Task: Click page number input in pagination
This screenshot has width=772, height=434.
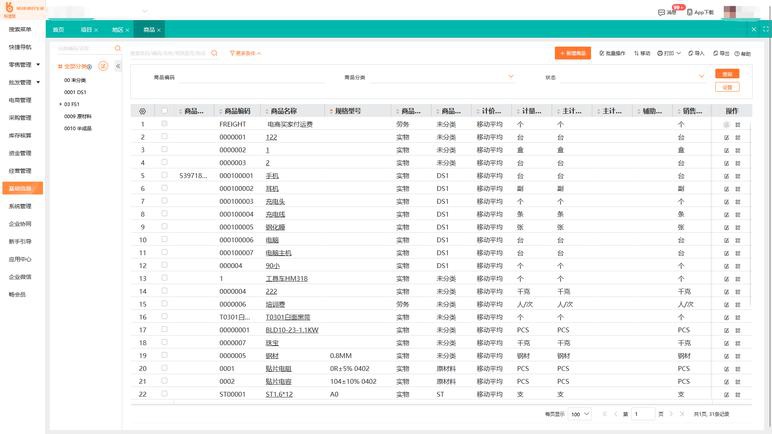Action: [x=643, y=414]
